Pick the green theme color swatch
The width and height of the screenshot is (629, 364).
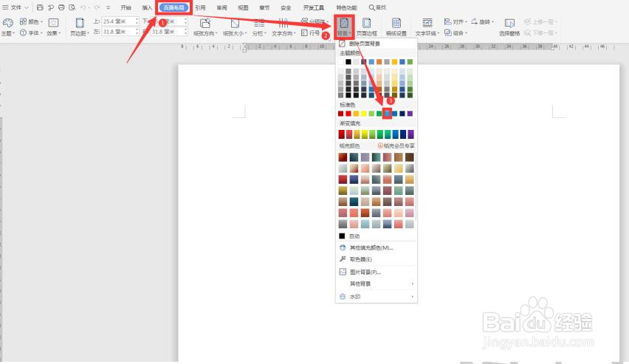pos(410,62)
